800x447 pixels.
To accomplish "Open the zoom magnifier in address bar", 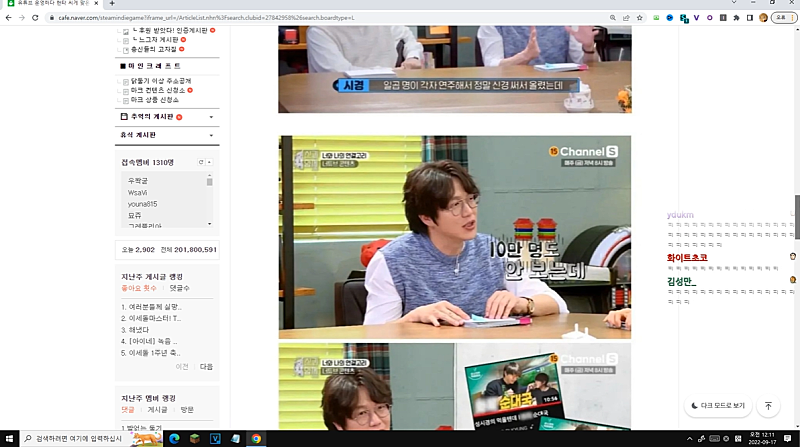I will (x=612, y=17).
